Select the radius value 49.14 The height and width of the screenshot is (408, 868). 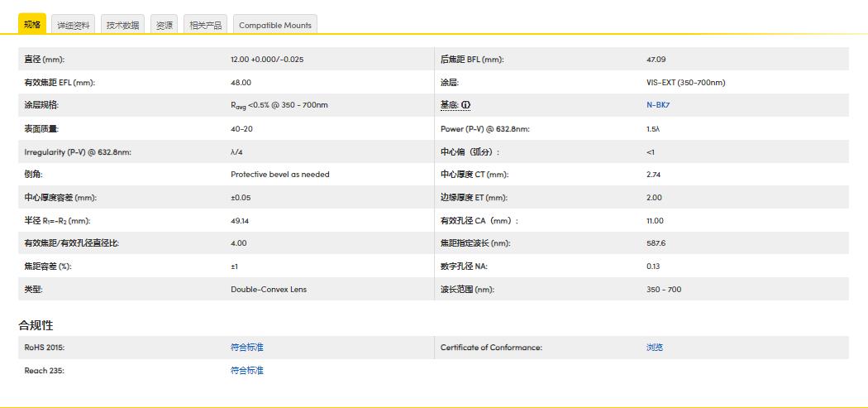coord(240,221)
